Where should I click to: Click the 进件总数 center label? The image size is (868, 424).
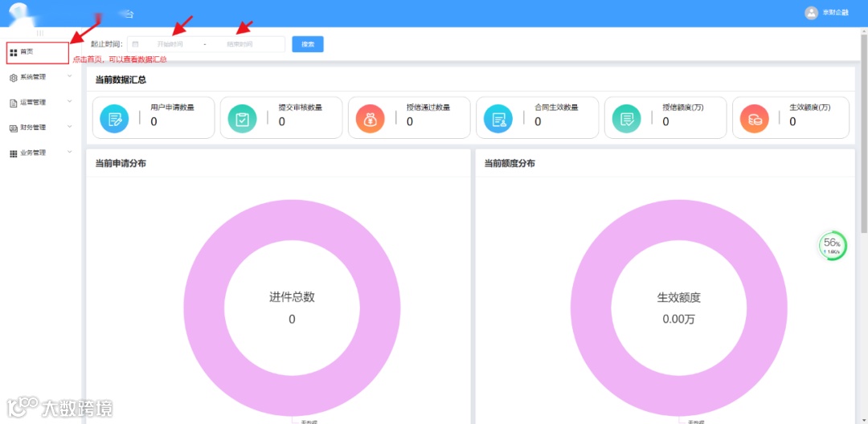click(x=292, y=297)
